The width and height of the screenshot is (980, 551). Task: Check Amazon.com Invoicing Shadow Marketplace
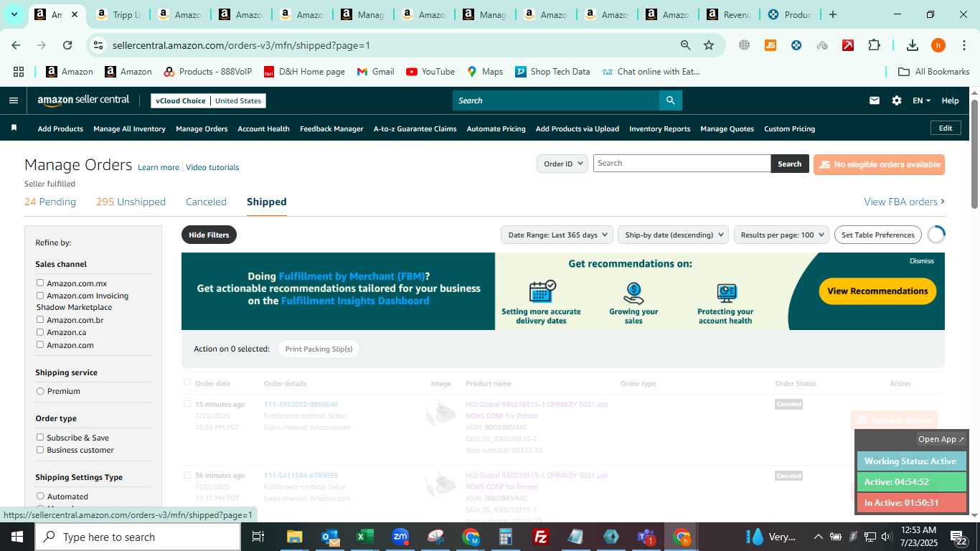40,295
